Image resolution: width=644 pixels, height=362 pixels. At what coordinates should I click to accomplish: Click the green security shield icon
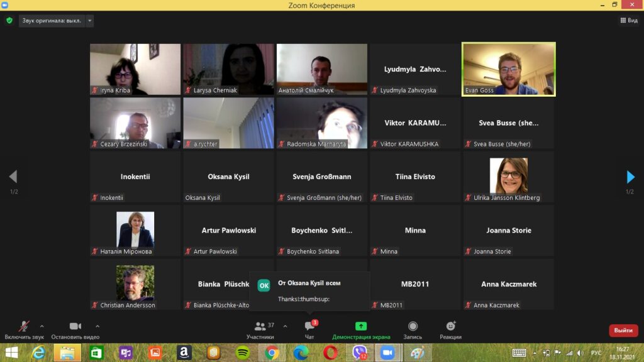tap(9, 21)
